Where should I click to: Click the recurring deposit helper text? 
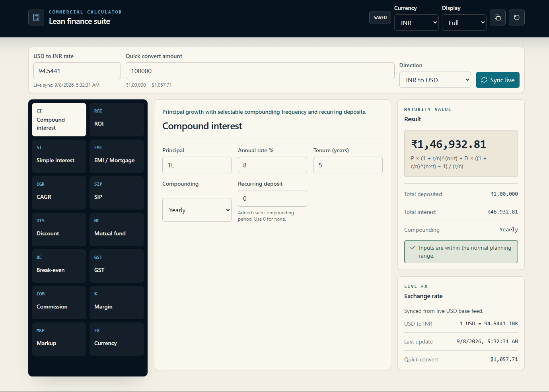(x=266, y=216)
